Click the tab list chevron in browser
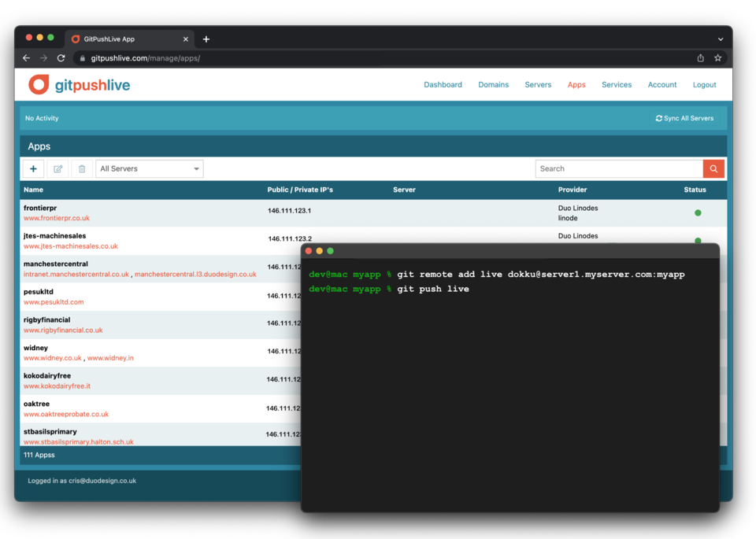756x539 pixels. (x=721, y=39)
